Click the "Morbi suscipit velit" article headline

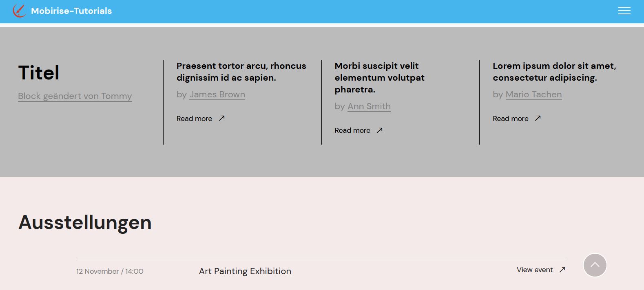[379, 77]
